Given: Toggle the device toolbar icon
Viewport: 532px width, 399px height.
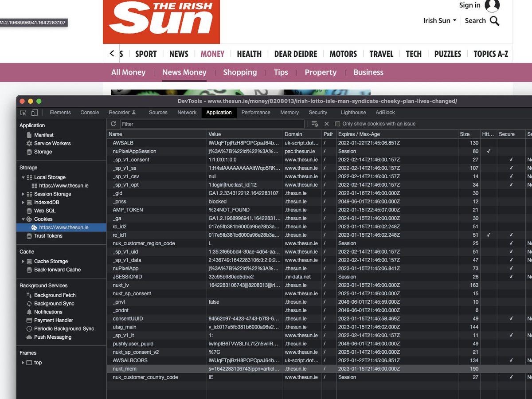Looking at the screenshot, I should [x=35, y=113].
